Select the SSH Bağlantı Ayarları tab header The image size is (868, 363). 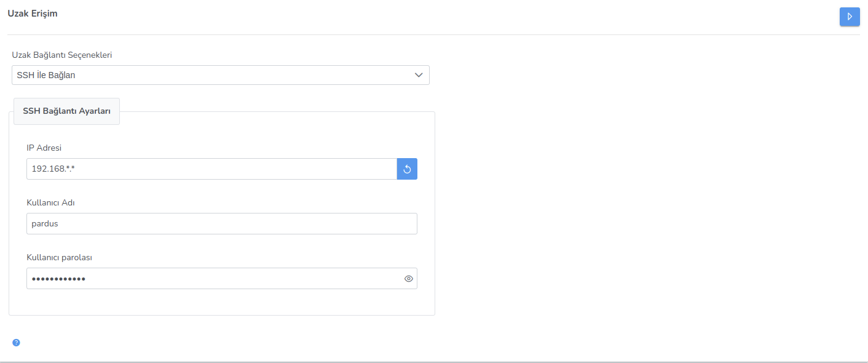coord(66,111)
